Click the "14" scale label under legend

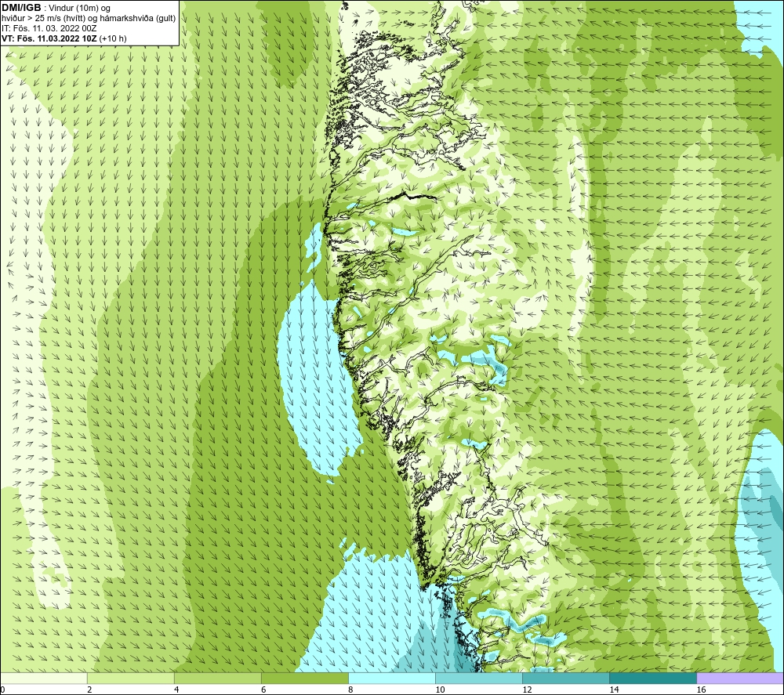614,690
